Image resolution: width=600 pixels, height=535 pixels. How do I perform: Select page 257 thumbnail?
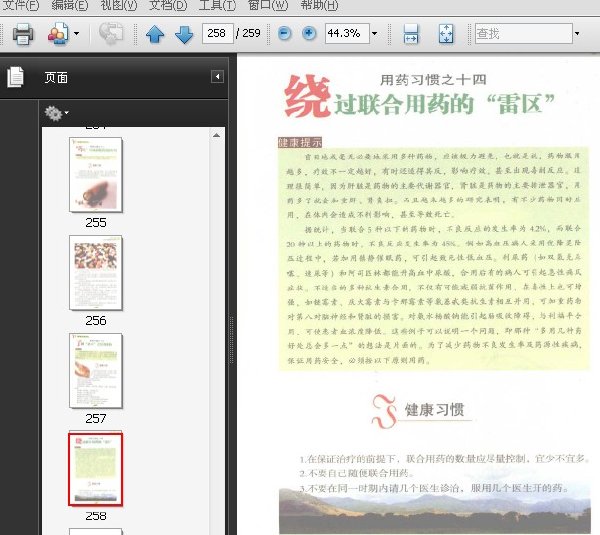(x=96, y=370)
